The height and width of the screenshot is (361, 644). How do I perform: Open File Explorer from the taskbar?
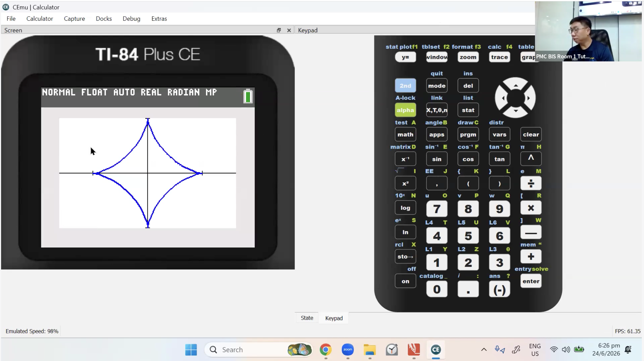[370, 350]
